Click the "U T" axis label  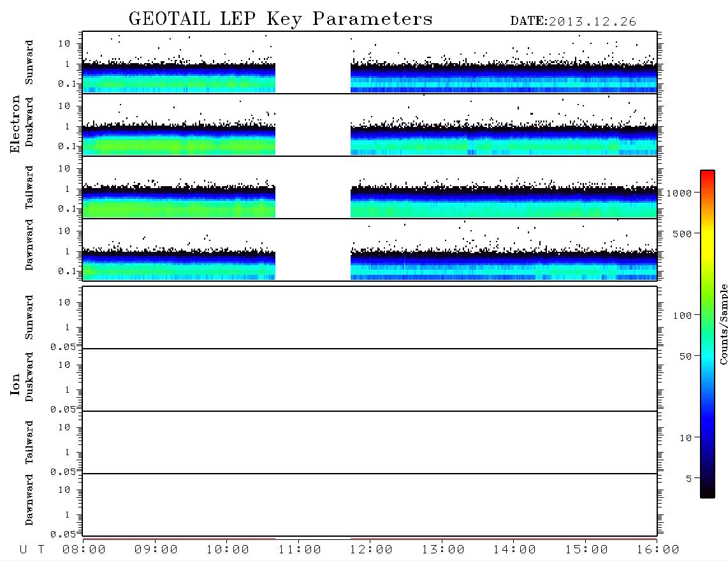32,550
